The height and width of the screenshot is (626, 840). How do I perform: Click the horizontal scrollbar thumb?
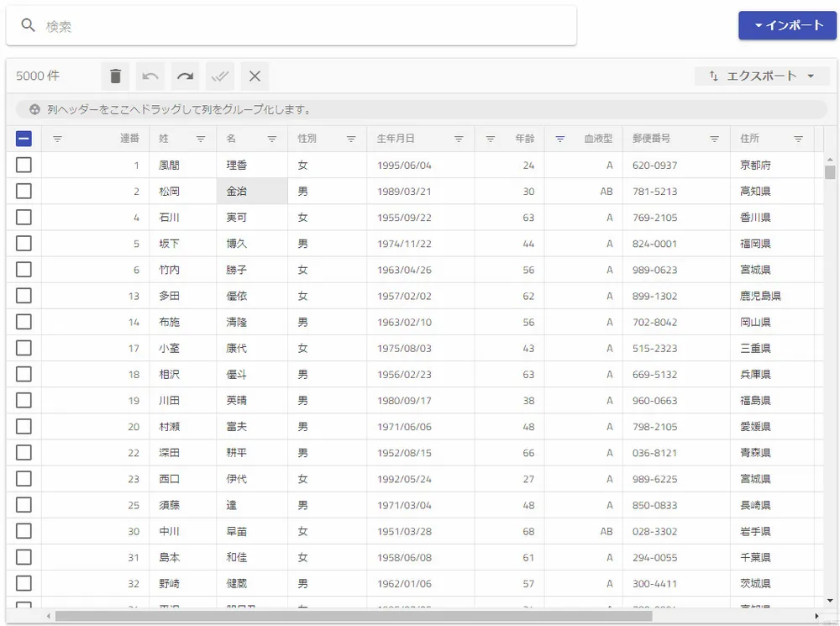click(x=353, y=616)
